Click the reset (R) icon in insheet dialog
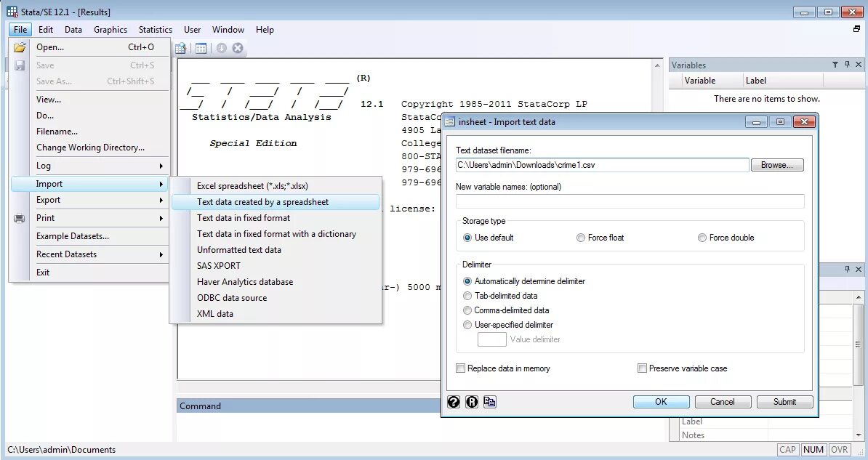868x460 pixels. coord(472,402)
